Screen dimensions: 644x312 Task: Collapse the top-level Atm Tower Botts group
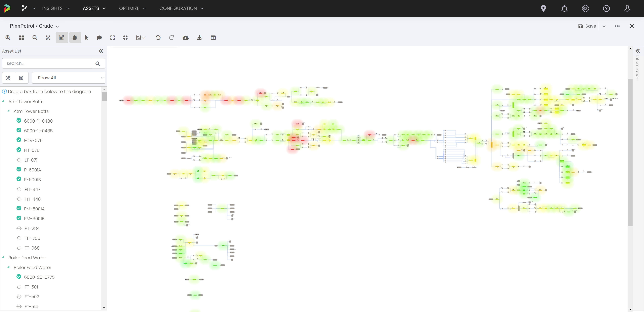point(3,101)
